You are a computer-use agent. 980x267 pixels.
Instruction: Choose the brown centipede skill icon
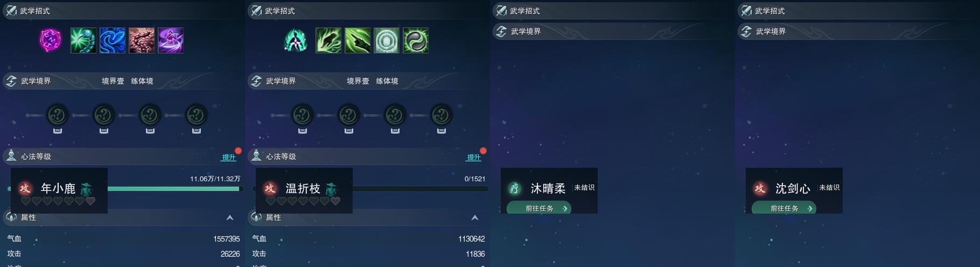point(142,40)
